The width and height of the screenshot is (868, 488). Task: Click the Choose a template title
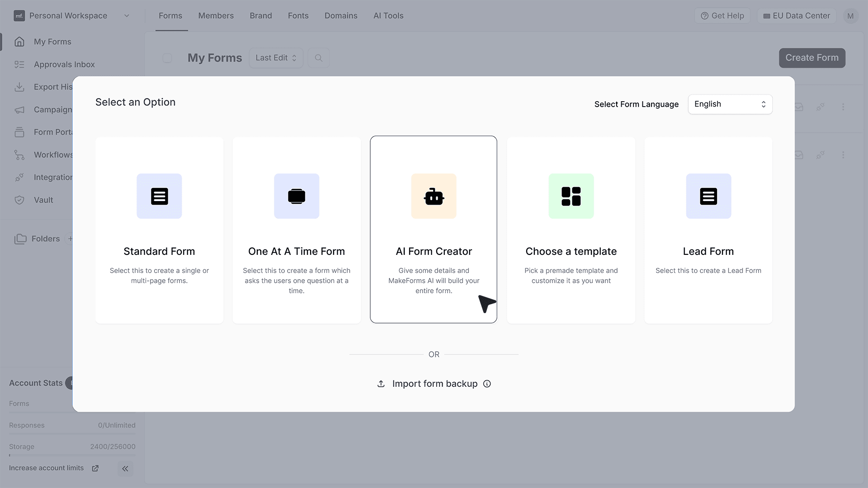(571, 251)
